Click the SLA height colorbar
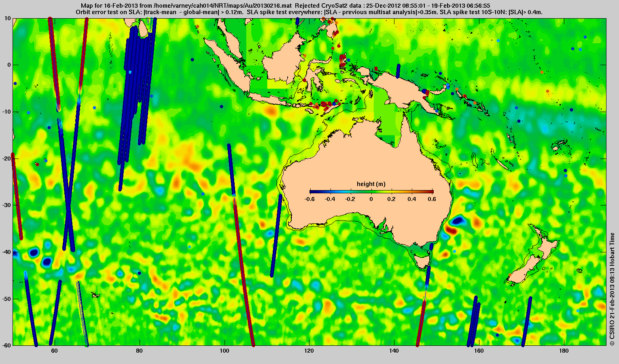 (x=371, y=192)
